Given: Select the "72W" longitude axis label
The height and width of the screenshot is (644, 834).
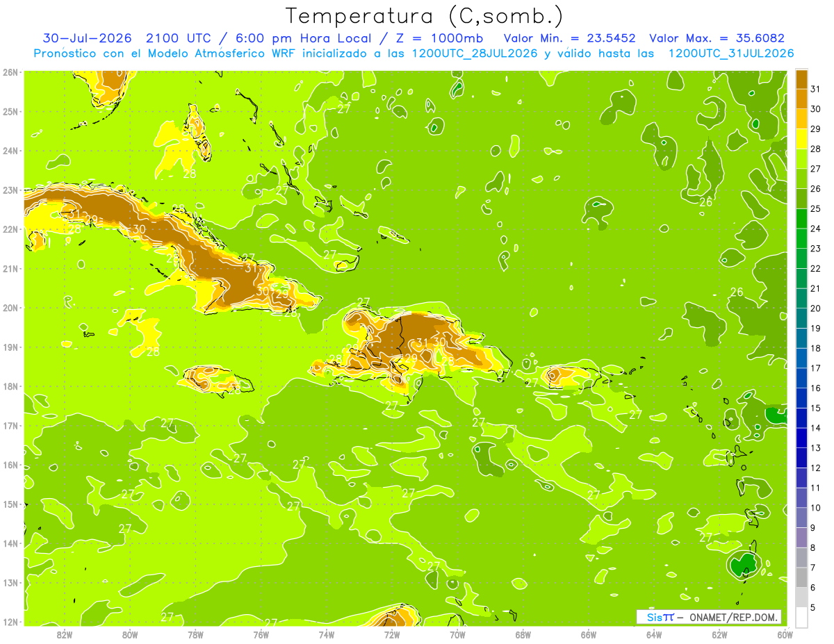Looking at the screenshot, I should coord(392,634).
